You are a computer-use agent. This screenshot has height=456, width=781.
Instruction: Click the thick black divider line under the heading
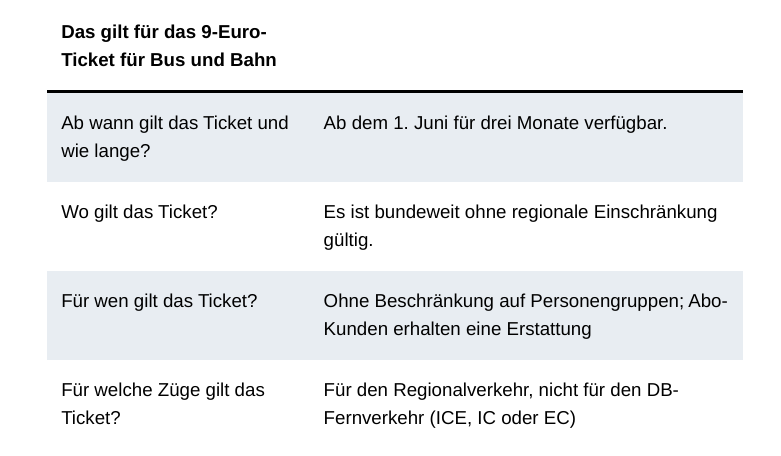(x=394, y=92)
